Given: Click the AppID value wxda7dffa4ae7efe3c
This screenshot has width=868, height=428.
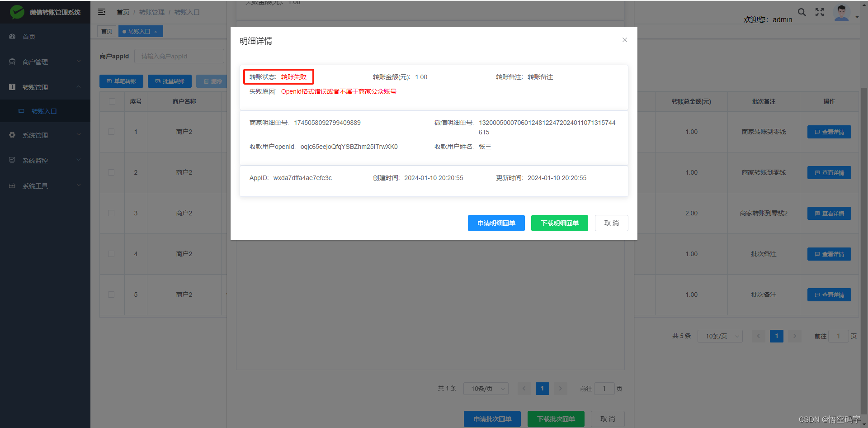Looking at the screenshot, I should [302, 178].
